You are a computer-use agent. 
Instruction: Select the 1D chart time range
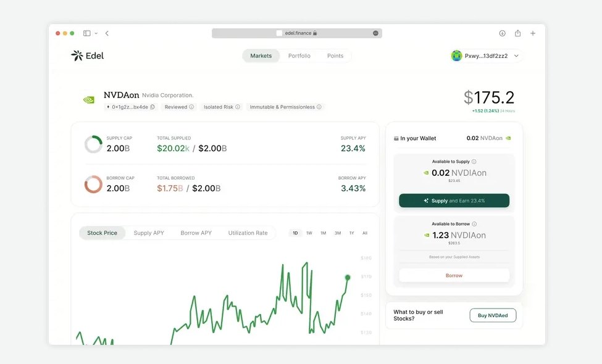[x=295, y=233]
